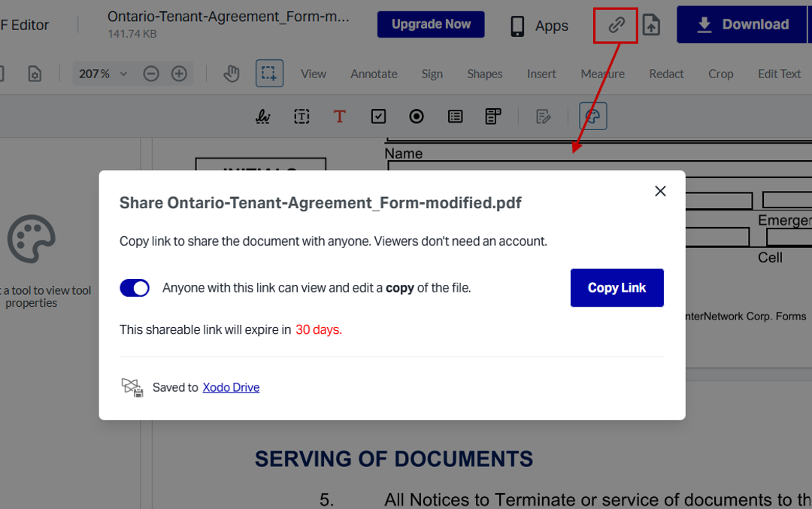Choose the red free text T tool
This screenshot has height=509, width=812.
339,117
